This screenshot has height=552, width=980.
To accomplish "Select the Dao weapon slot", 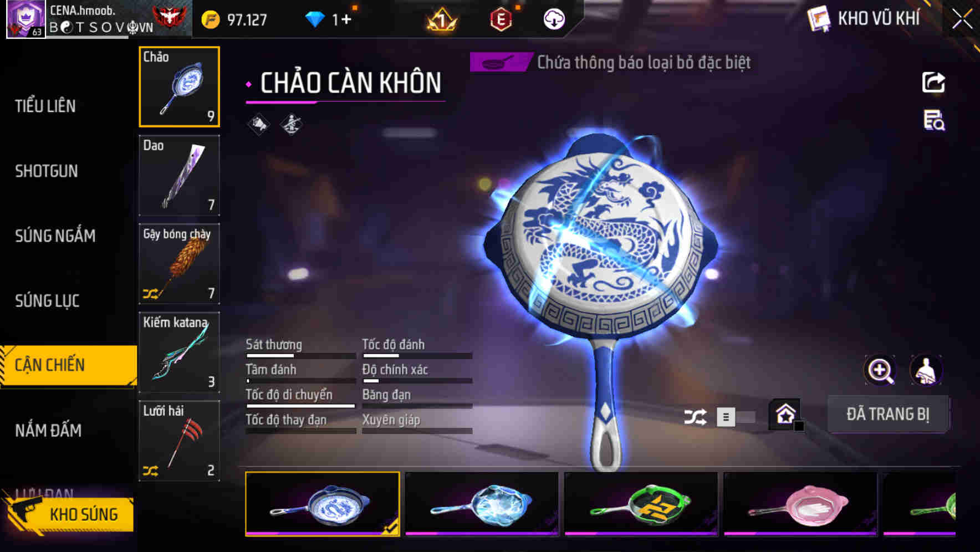I will (179, 175).
